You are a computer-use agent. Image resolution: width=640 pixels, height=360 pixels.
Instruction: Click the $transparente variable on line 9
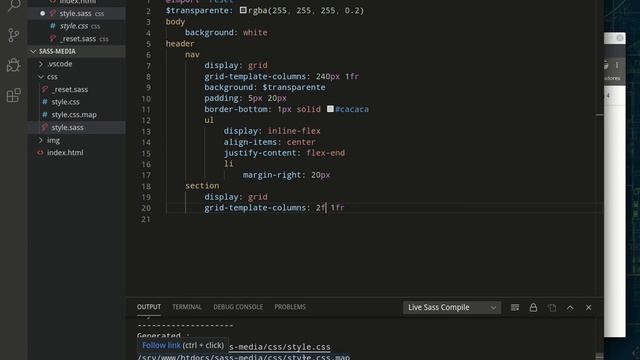(294, 87)
